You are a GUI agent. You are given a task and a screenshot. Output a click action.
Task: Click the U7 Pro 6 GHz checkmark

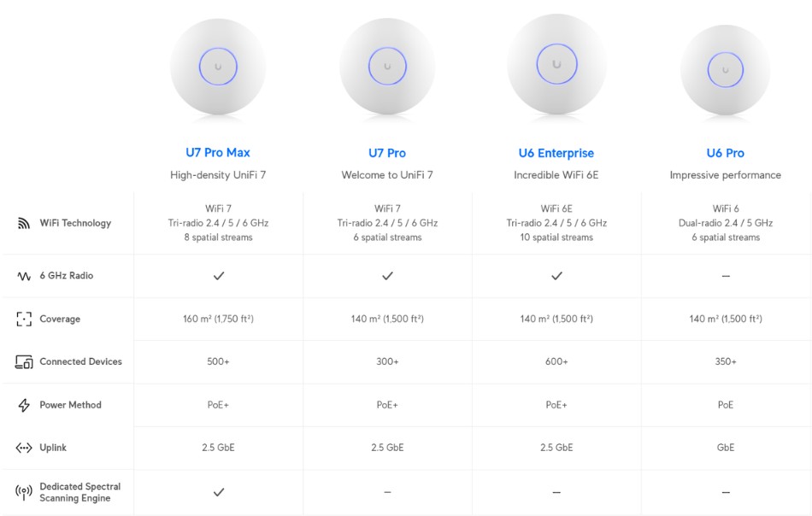[x=387, y=276]
